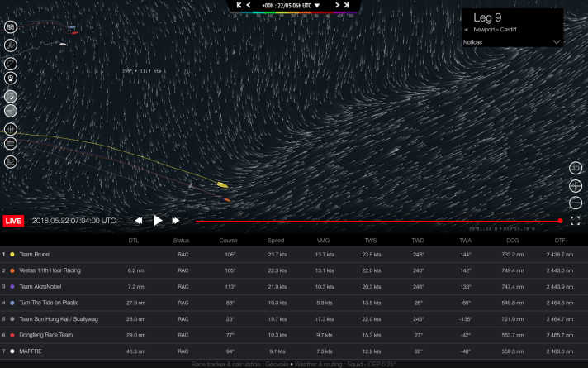Sort table by DTL column
The height and width of the screenshot is (368, 588).
click(133, 241)
